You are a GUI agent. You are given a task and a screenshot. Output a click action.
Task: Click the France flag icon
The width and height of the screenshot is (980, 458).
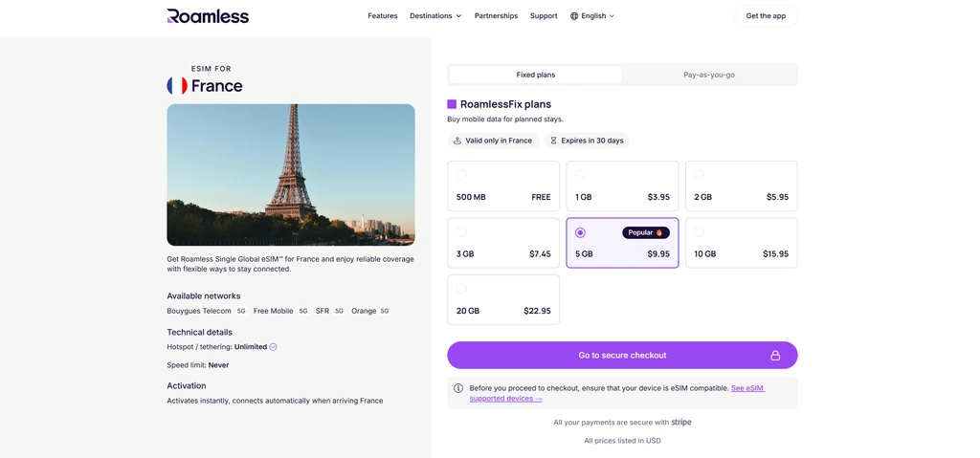point(177,86)
